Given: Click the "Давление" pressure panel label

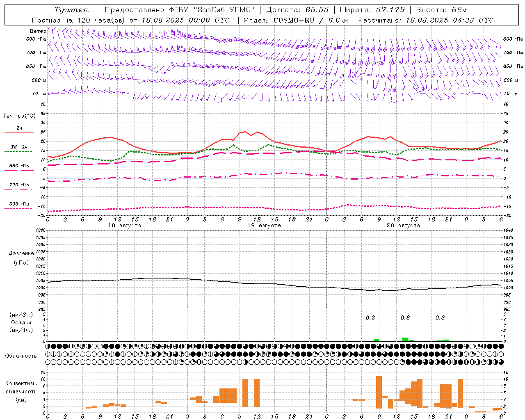Looking at the screenshot, I should [x=21, y=253].
